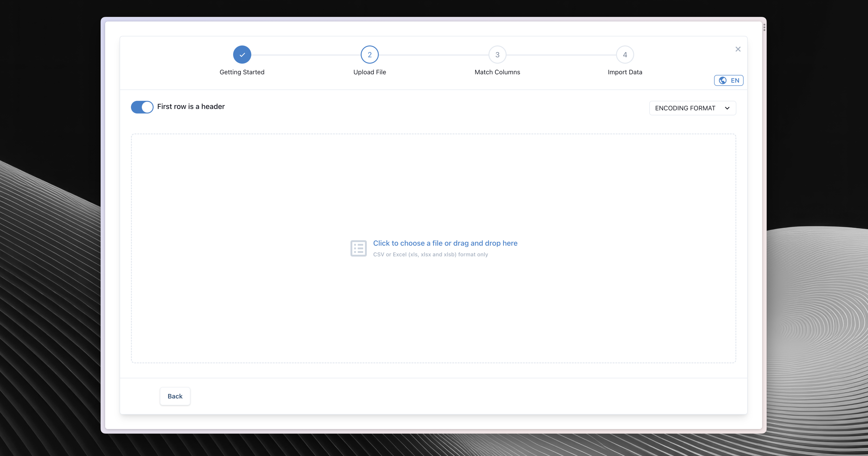This screenshot has height=456, width=868.
Task: Click the encoding format chevron arrow
Action: click(727, 108)
